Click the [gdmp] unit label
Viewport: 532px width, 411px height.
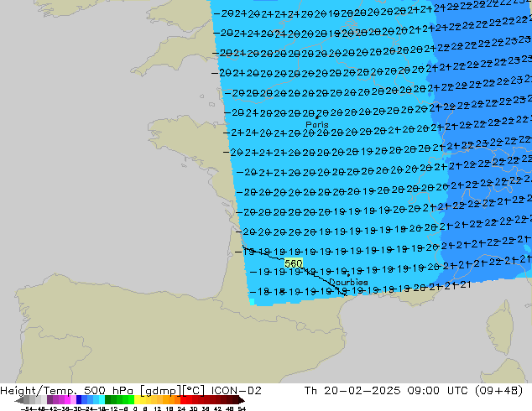click(161, 391)
